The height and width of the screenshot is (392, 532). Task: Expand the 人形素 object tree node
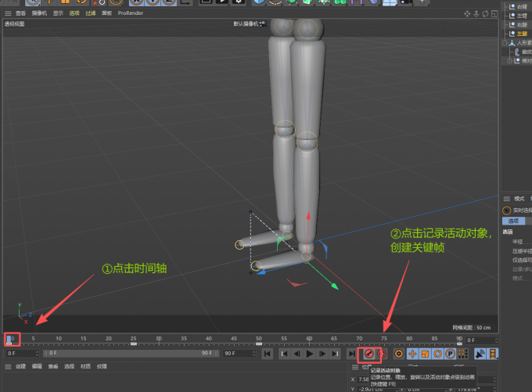click(x=505, y=44)
